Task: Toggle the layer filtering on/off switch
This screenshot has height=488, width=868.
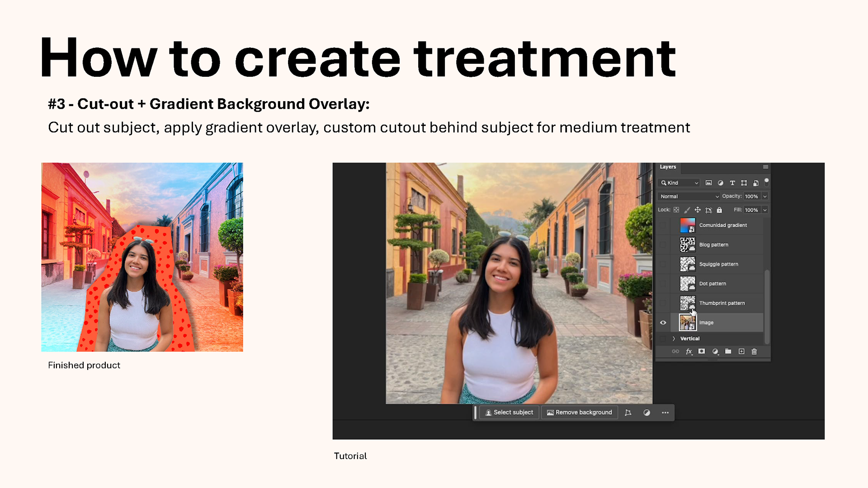Action: click(766, 182)
